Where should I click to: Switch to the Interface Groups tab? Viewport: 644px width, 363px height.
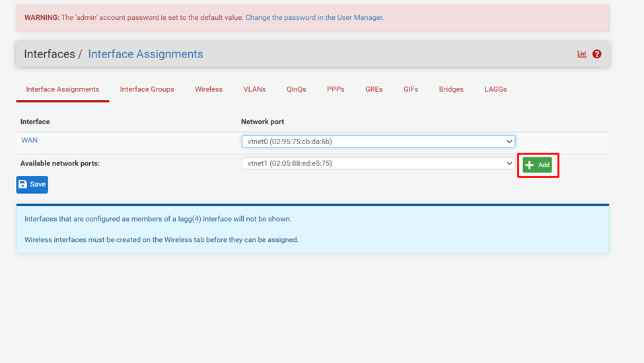point(147,89)
